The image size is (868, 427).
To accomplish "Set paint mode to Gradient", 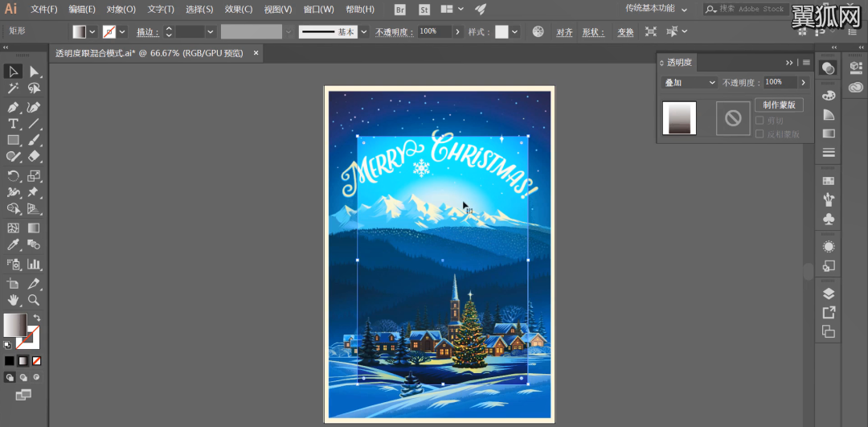I will [x=23, y=360].
